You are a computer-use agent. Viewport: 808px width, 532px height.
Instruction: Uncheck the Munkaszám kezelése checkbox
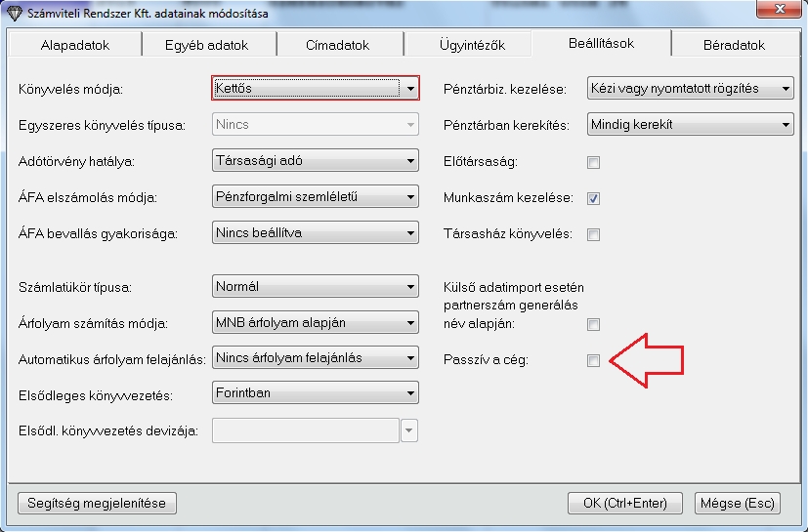coord(593,198)
